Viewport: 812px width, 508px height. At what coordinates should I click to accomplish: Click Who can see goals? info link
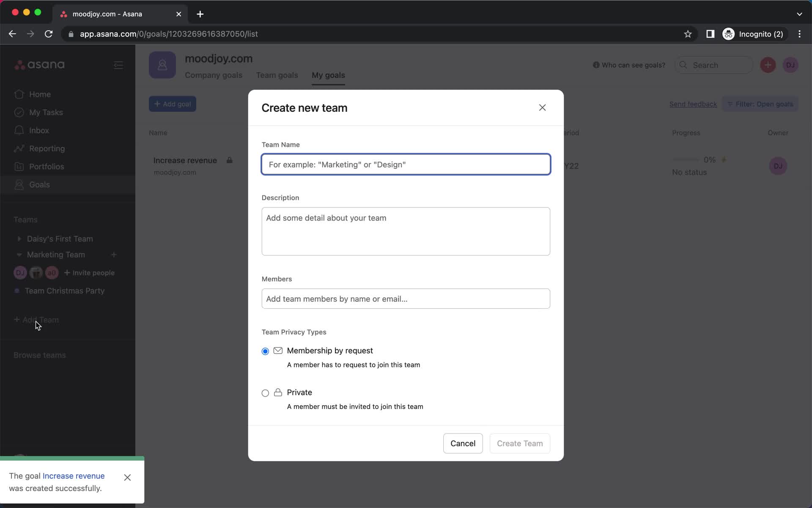tap(629, 65)
